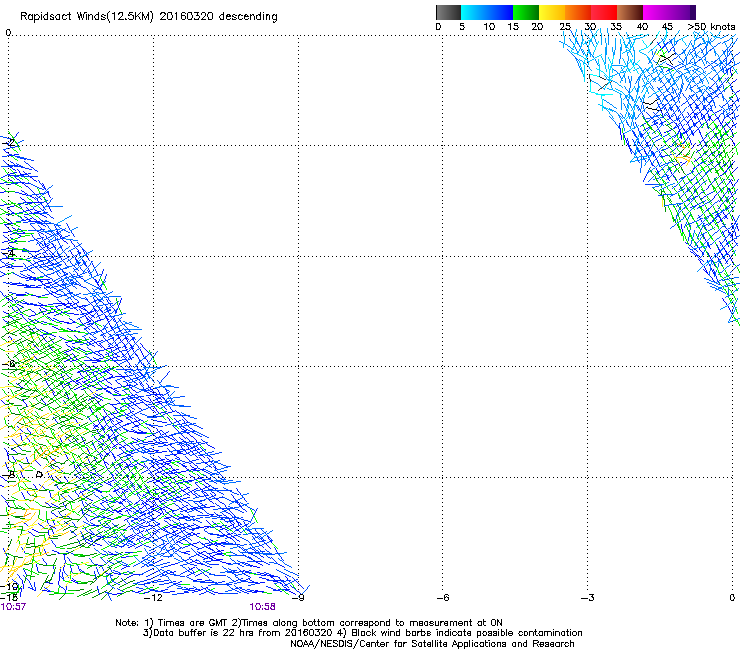Screen dimensions: 740x650
Task: Click the -9 longitude axis label
Action: coord(298,598)
